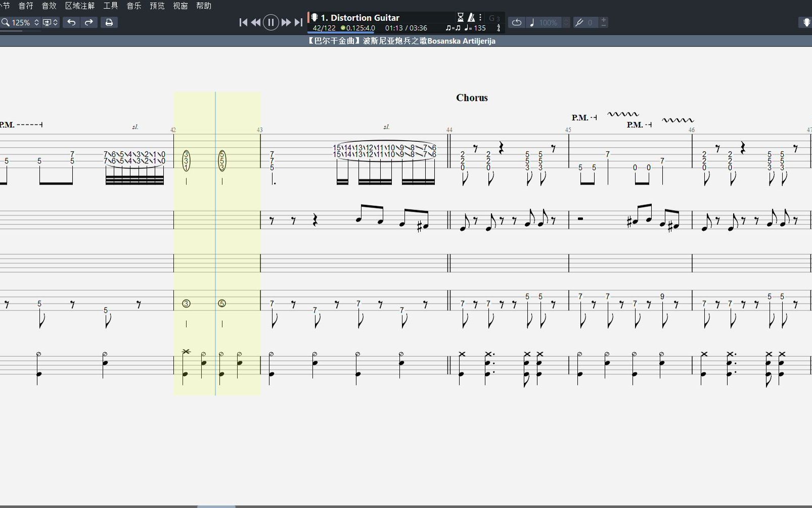Select bar number 45 marker
Image resolution: width=812 pixels, height=508 pixels.
pyautogui.click(x=568, y=130)
